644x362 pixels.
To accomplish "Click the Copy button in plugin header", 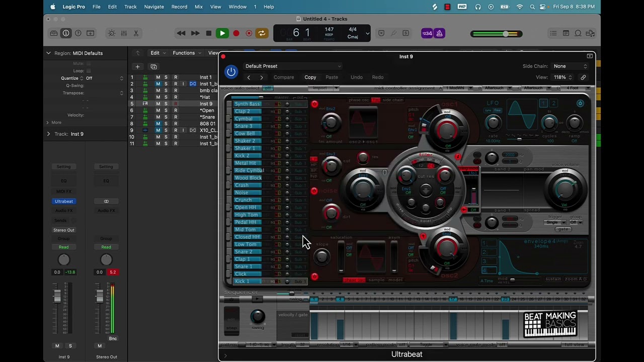I will (310, 77).
